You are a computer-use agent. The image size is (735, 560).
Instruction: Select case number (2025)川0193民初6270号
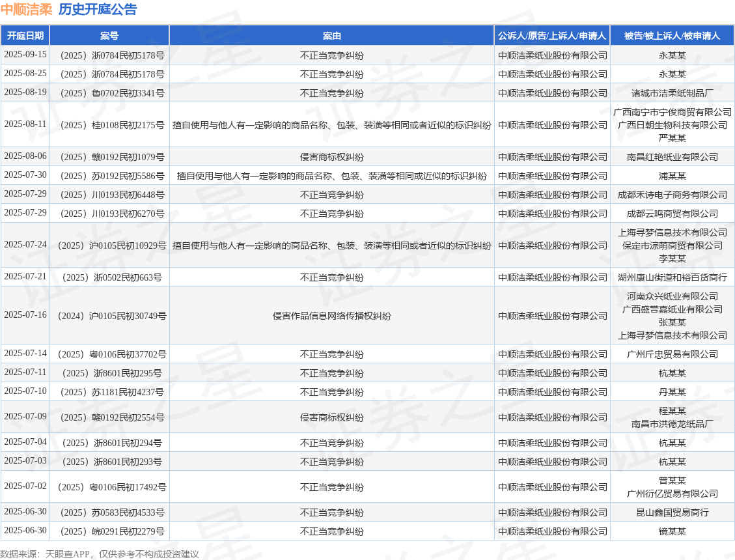(109, 214)
